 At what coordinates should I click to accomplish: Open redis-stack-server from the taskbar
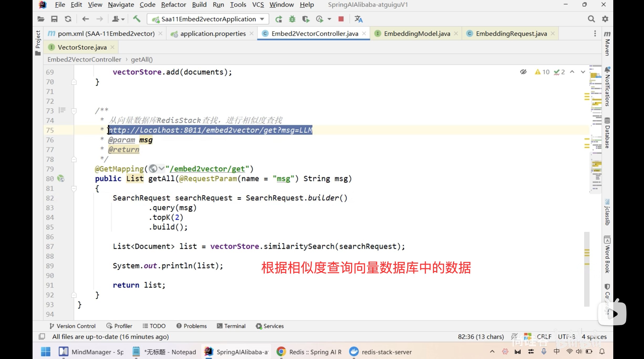(x=380, y=352)
